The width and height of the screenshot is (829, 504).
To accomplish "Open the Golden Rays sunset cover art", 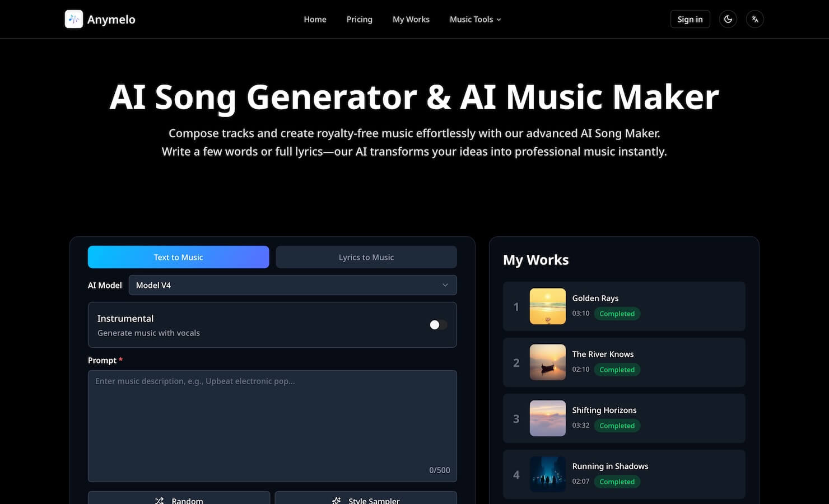I will [x=547, y=306].
